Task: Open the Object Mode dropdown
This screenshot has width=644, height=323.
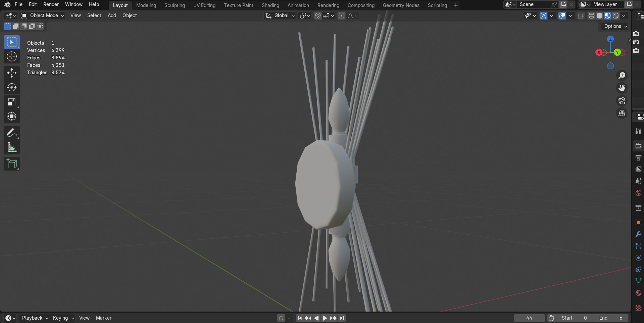Action: click(x=42, y=15)
